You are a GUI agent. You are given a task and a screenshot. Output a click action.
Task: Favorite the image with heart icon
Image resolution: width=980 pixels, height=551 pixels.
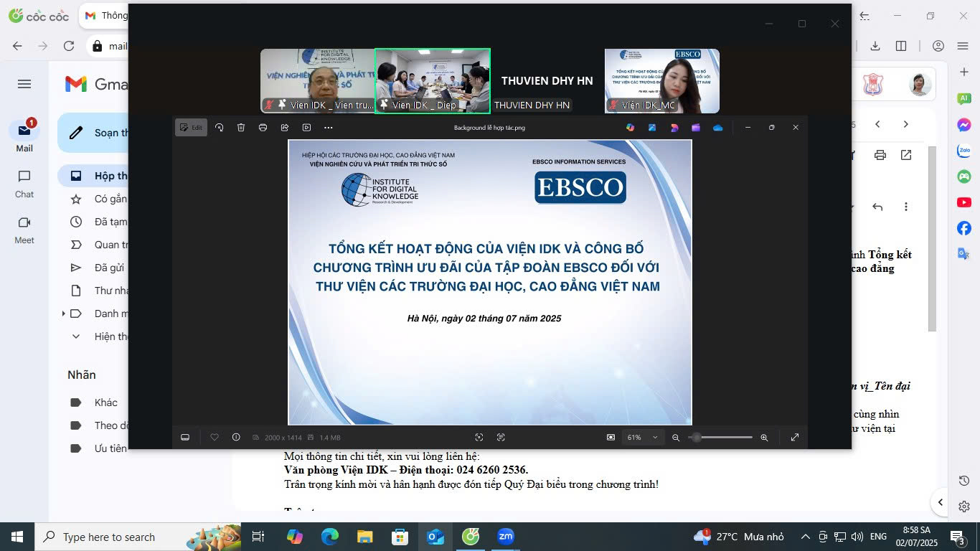[x=215, y=438]
